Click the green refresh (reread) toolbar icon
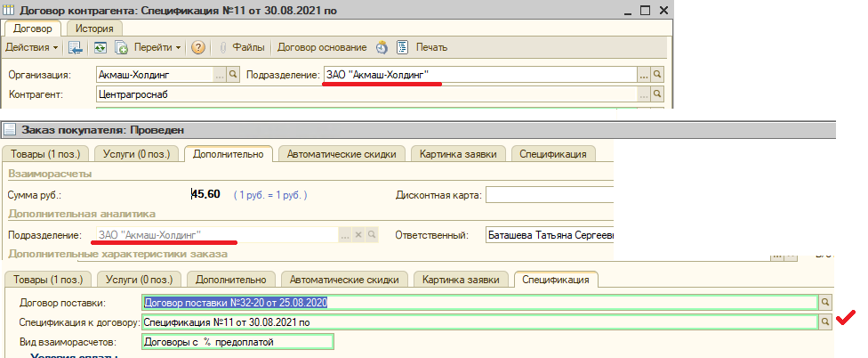Image resolution: width=868 pixels, height=358 pixels. coord(100,48)
